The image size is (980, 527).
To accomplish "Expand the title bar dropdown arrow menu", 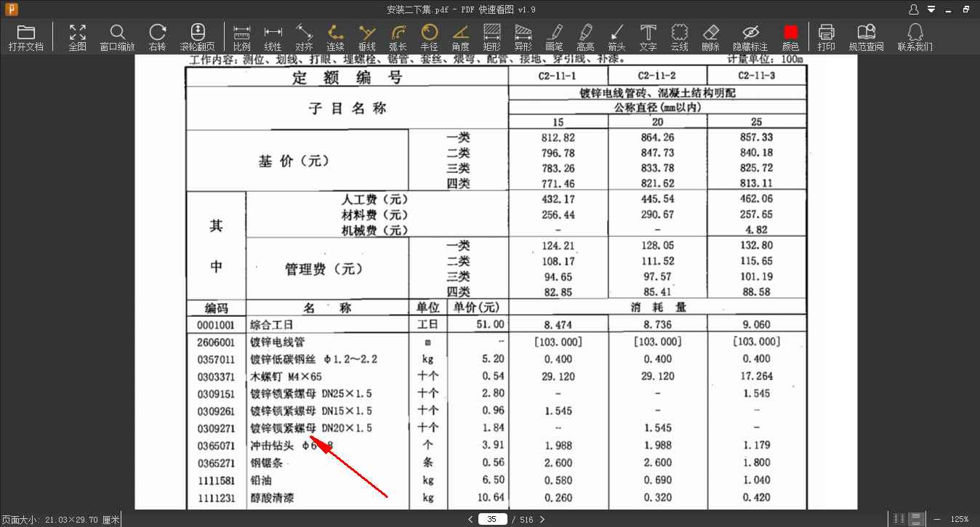I will coord(932,9).
